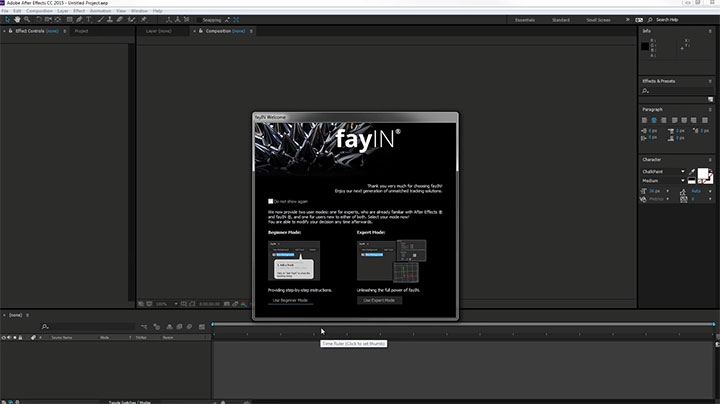
Task: Open the Info panel menu
Action: (x=710, y=31)
